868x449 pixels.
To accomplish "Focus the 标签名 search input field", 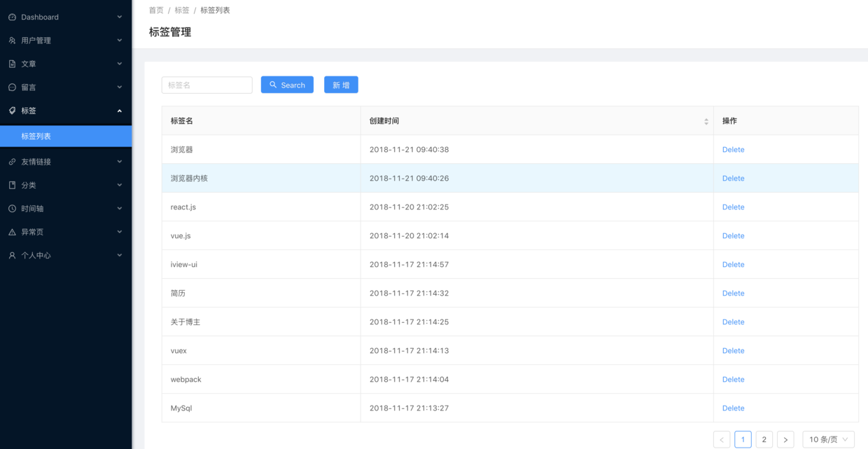I will 207,85.
